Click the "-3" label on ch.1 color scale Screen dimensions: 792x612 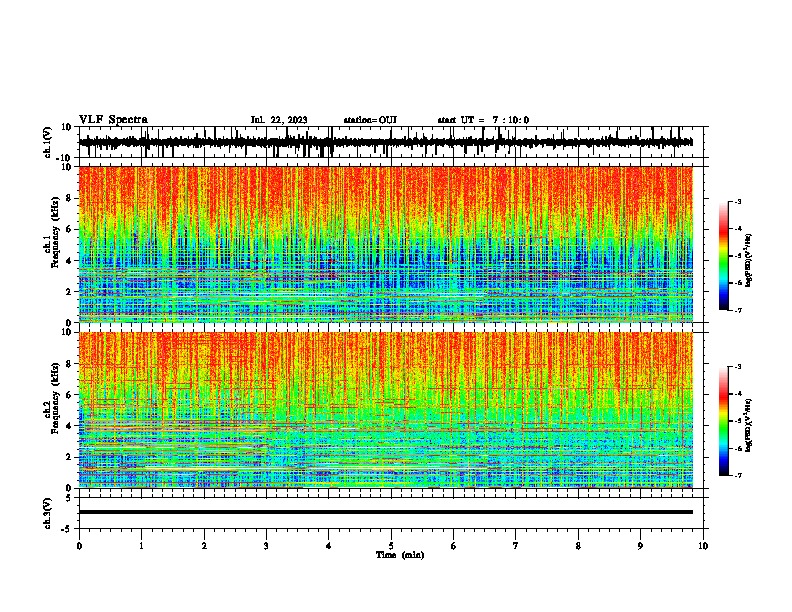click(737, 201)
